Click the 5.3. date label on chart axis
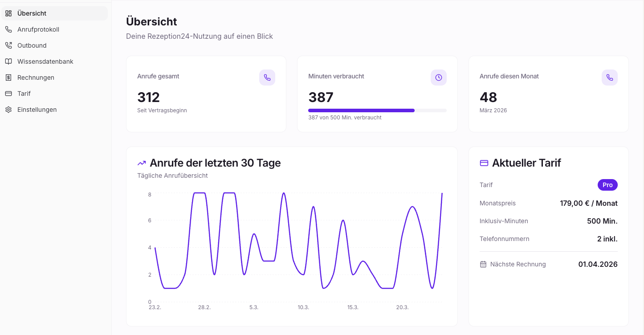 point(254,308)
